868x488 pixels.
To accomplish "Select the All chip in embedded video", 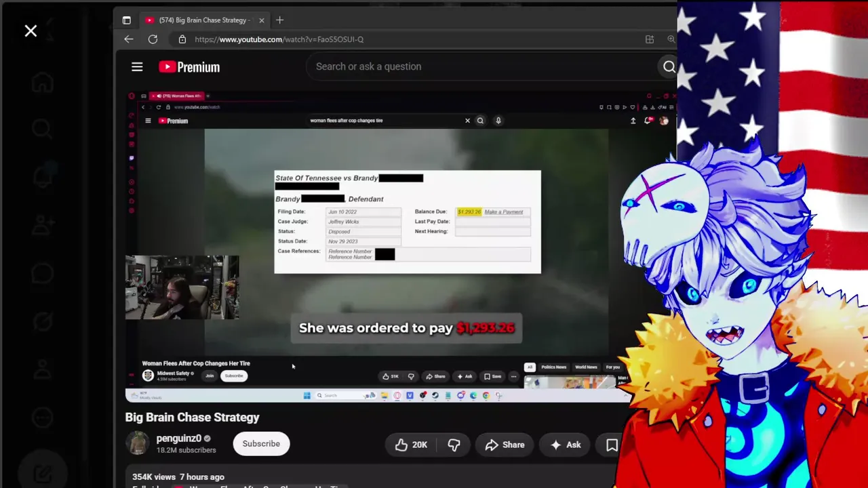I will [x=530, y=367].
